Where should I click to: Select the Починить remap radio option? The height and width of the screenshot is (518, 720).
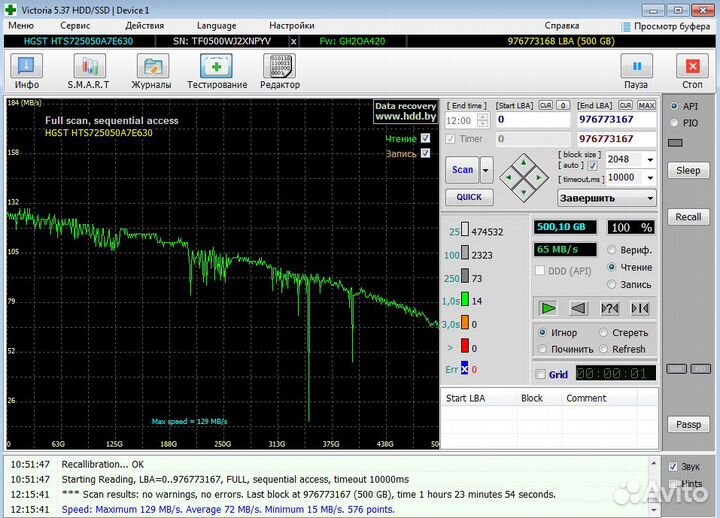544,349
